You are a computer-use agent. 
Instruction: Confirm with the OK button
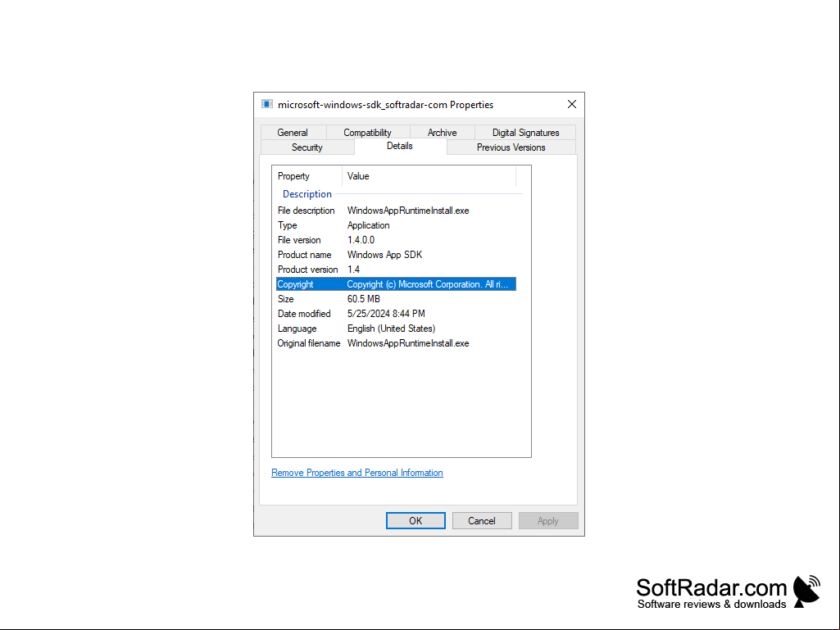pyautogui.click(x=415, y=521)
